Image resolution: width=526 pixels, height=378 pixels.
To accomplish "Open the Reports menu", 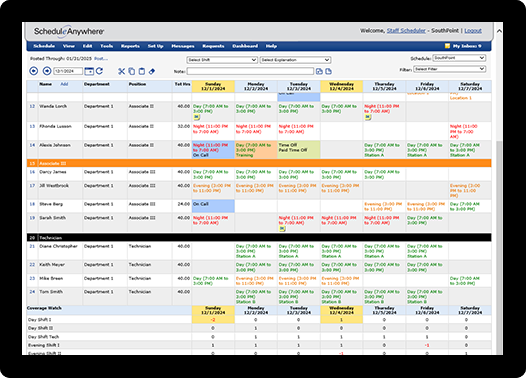I will click(130, 46).
